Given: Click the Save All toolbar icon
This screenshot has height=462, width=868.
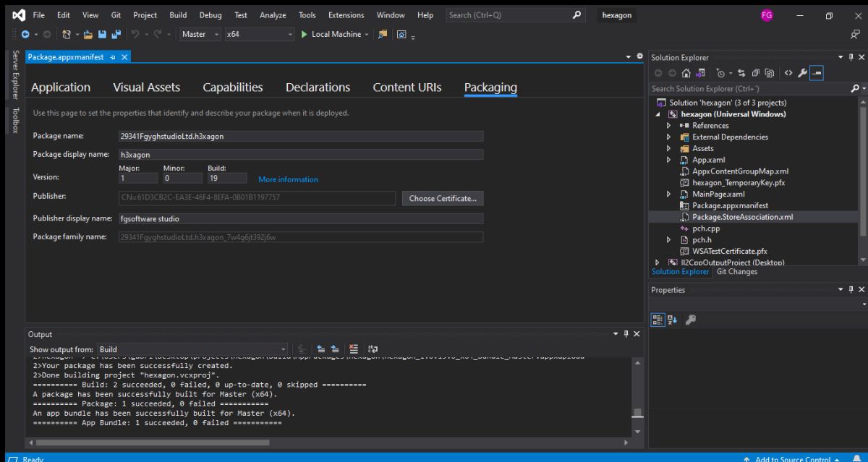Looking at the screenshot, I should tap(115, 35).
